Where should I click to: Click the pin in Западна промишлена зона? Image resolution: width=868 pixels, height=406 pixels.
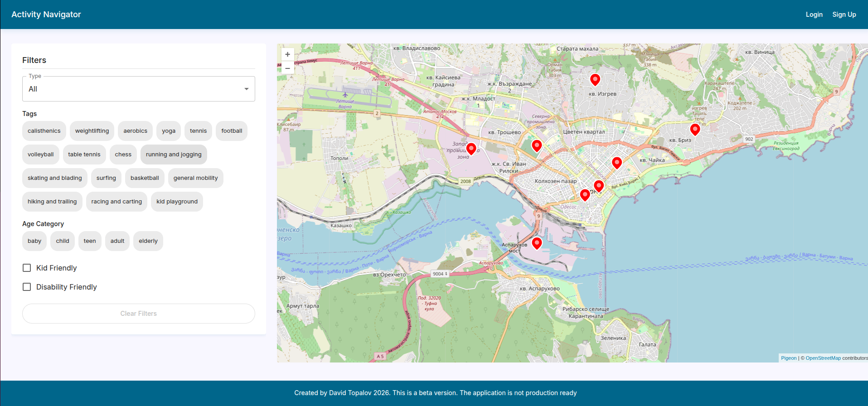point(471,149)
